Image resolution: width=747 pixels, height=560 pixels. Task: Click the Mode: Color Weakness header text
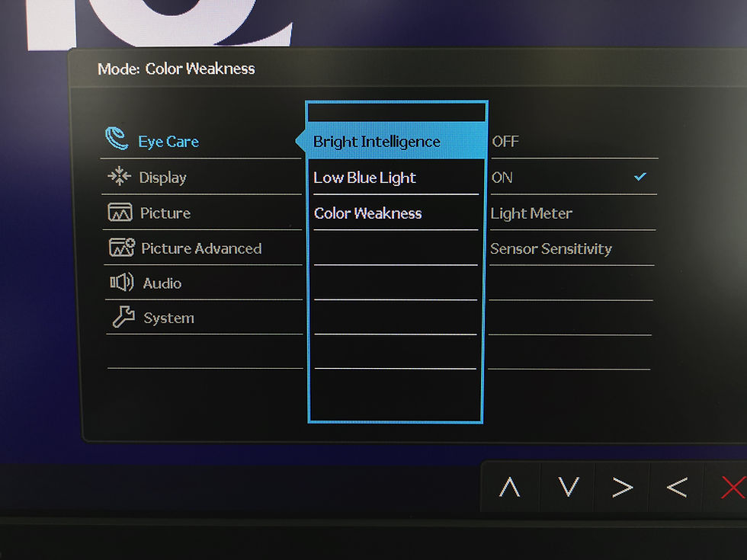click(x=176, y=69)
